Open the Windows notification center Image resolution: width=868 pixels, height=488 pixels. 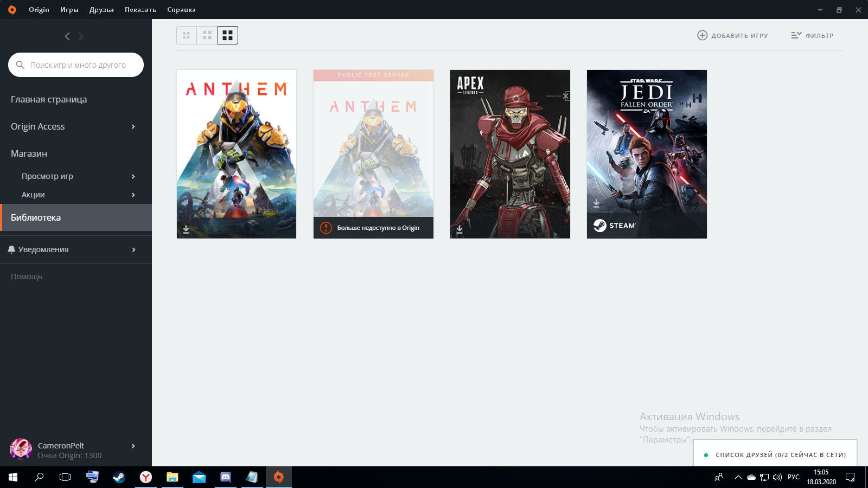pos(850,477)
